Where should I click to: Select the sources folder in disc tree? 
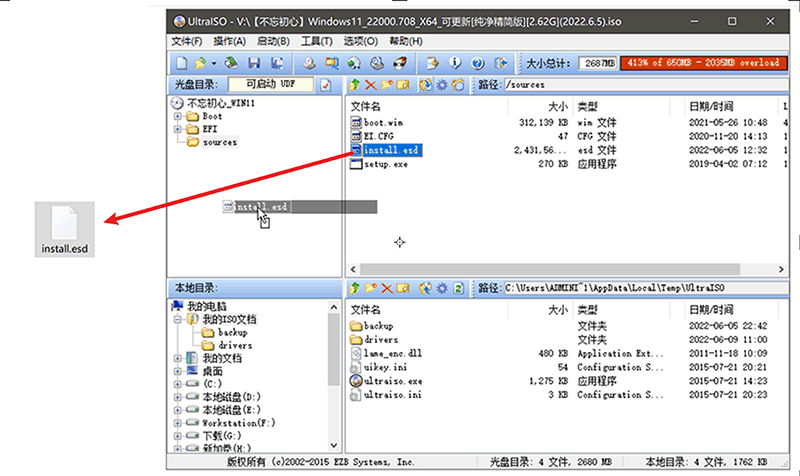(x=219, y=142)
